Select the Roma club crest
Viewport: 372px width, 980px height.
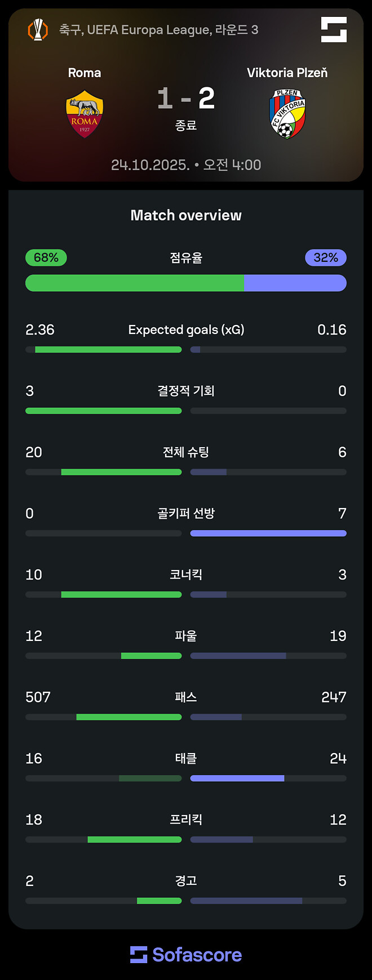click(x=84, y=110)
